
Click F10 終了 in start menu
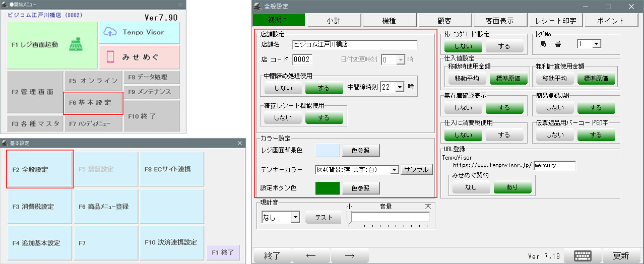152,116
